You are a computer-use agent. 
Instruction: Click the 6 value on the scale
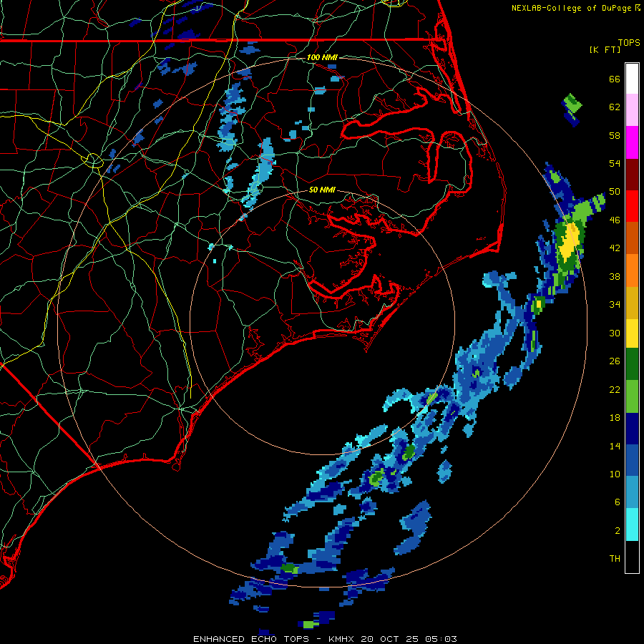coord(618,502)
